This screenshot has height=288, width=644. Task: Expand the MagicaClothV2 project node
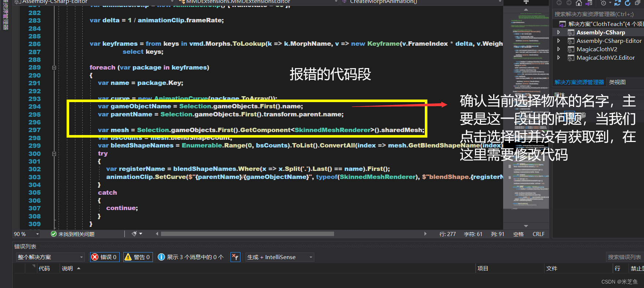tap(559, 49)
